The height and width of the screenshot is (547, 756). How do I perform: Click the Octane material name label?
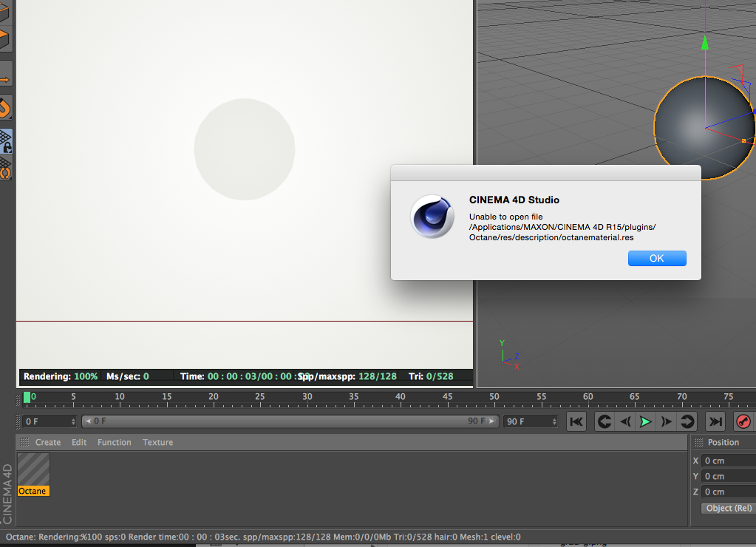33,491
